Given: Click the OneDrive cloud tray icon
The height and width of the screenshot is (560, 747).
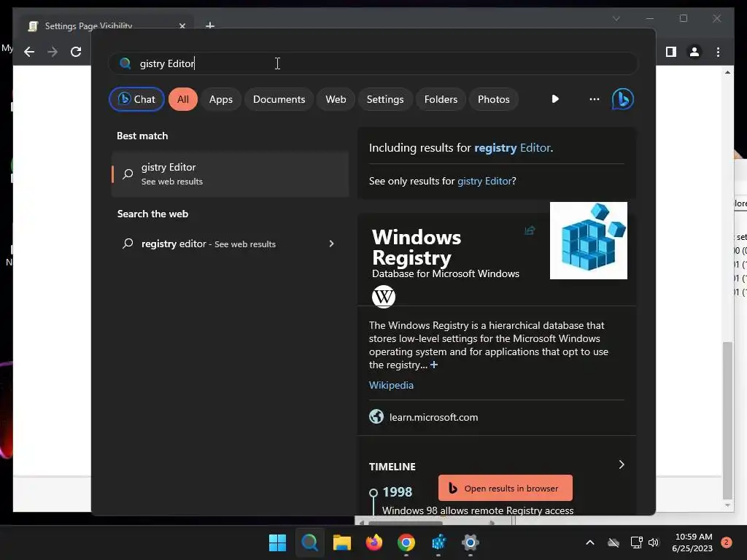Looking at the screenshot, I should (x=614, y=542).
